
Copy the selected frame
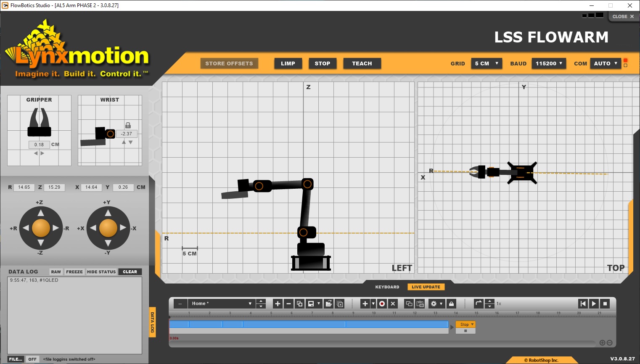click(409, 303)
